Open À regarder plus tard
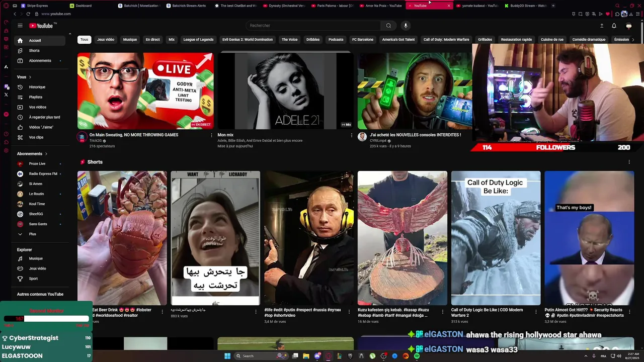 [39, 117]
